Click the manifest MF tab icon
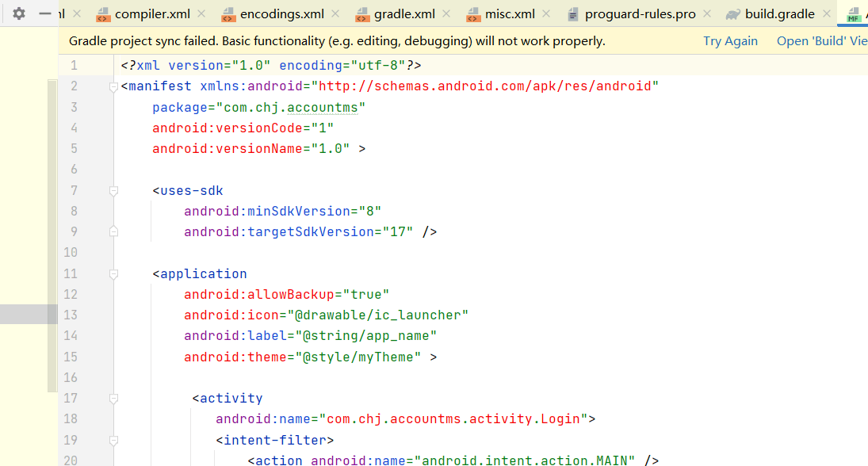Image resolution: width=868 pixels, height=466 pixels. click(x=853, y=14)
